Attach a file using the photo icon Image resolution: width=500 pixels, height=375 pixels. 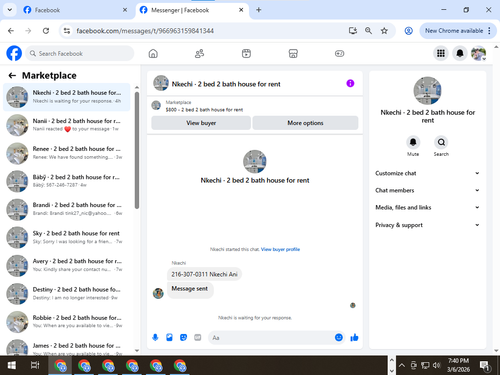tap(169, 338)
